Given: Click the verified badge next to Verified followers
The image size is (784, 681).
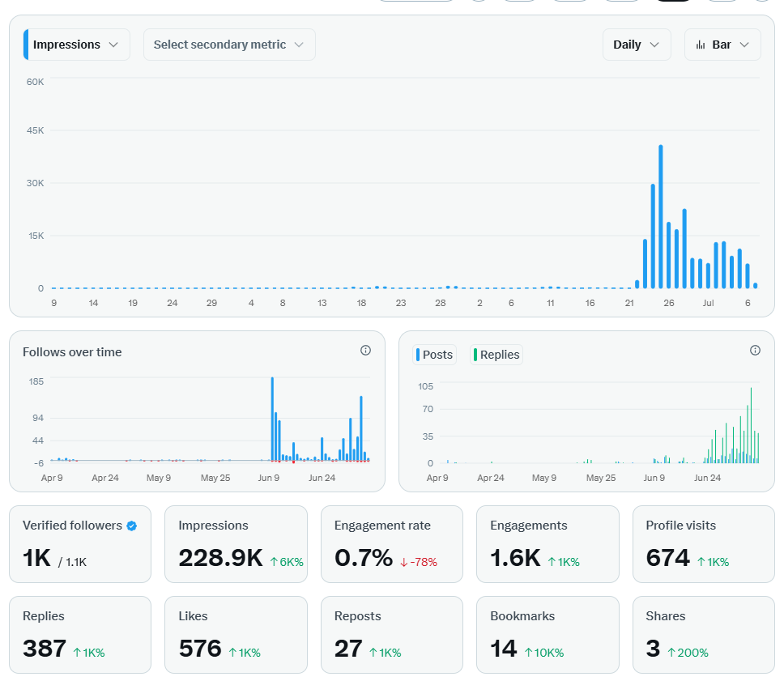Looking at the screenshot, I should point(131,526).
